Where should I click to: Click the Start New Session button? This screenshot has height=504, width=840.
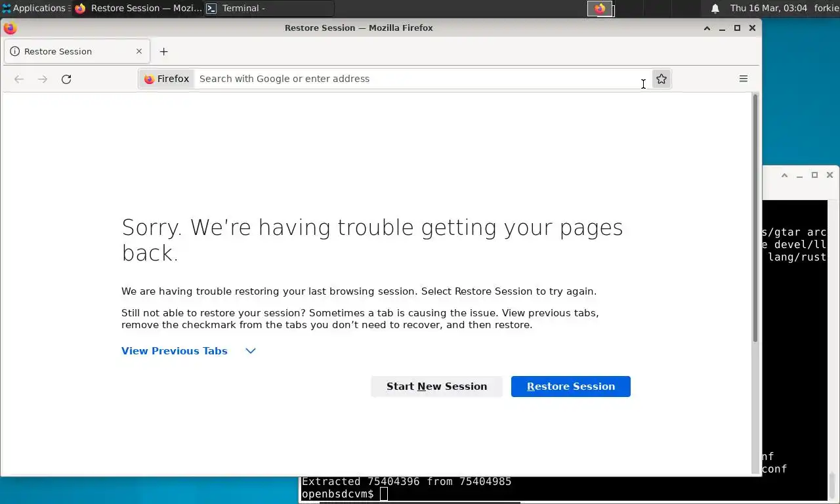(x=436, y=387)
